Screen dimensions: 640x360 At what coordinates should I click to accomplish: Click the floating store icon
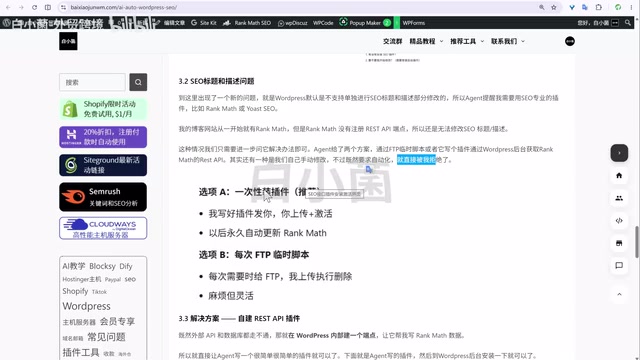click(619, 243)
